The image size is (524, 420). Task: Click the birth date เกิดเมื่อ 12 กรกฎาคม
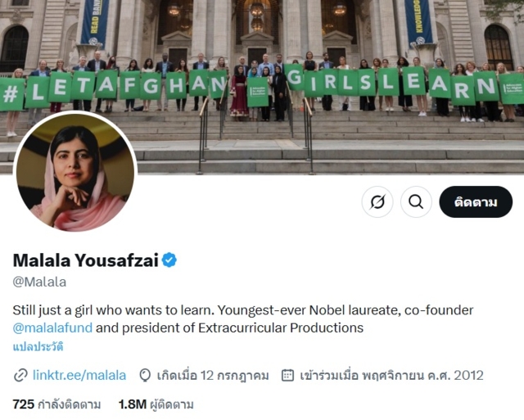tap(213, 376)
